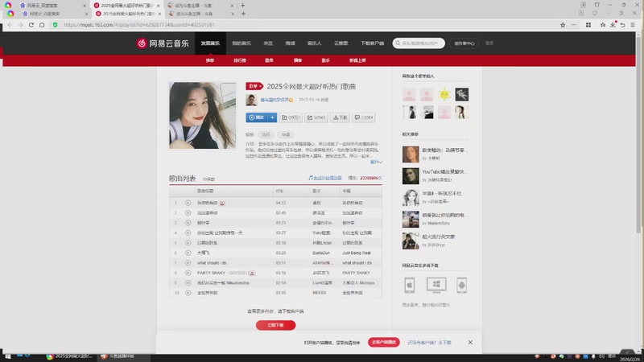Screen dimensions: 644x362
Task: Click the Windows Start button
Action: pyautogui.click(x=7, y=357)
